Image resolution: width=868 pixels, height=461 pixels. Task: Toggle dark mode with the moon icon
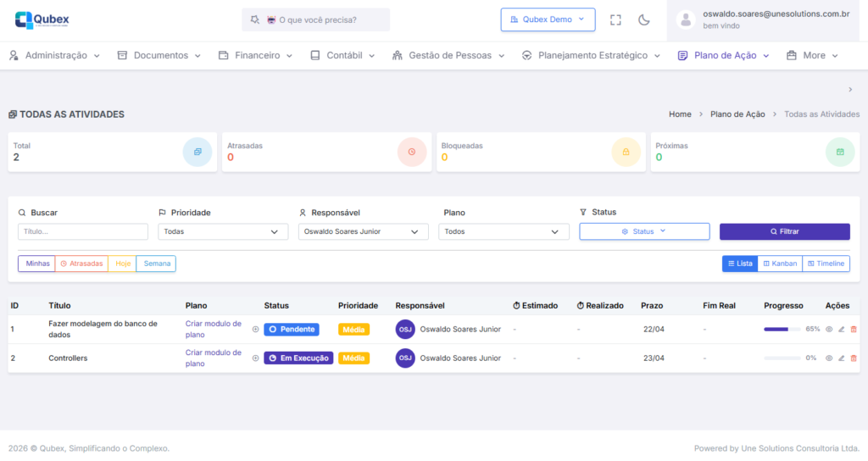(643, 19)
